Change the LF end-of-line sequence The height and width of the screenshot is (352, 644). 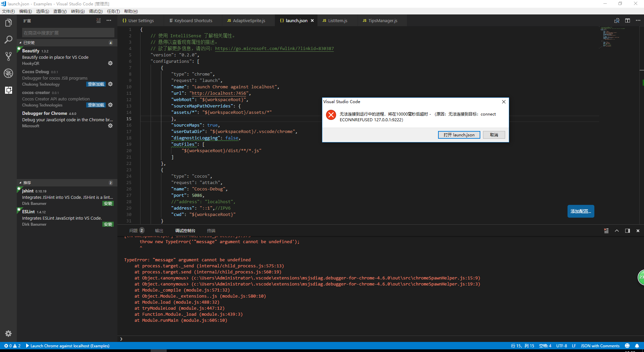click(x=574, y=346)
